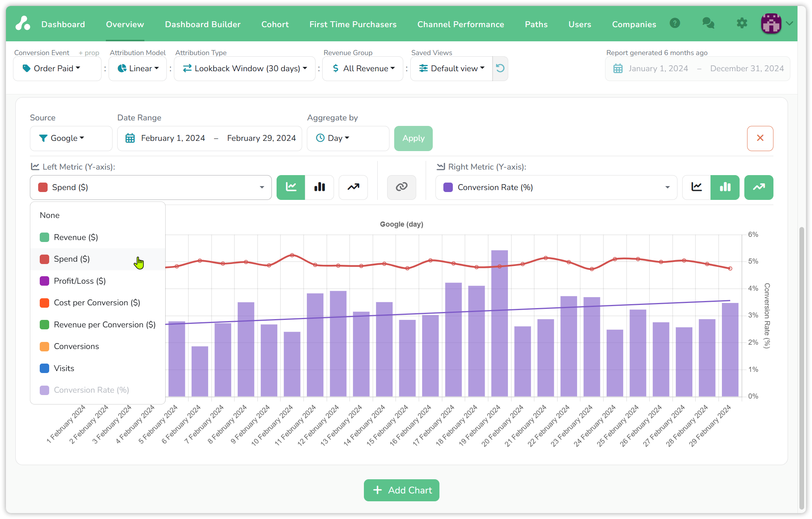
Task: Click the Spend ($) red color swatch
Action: coord(44,259)
